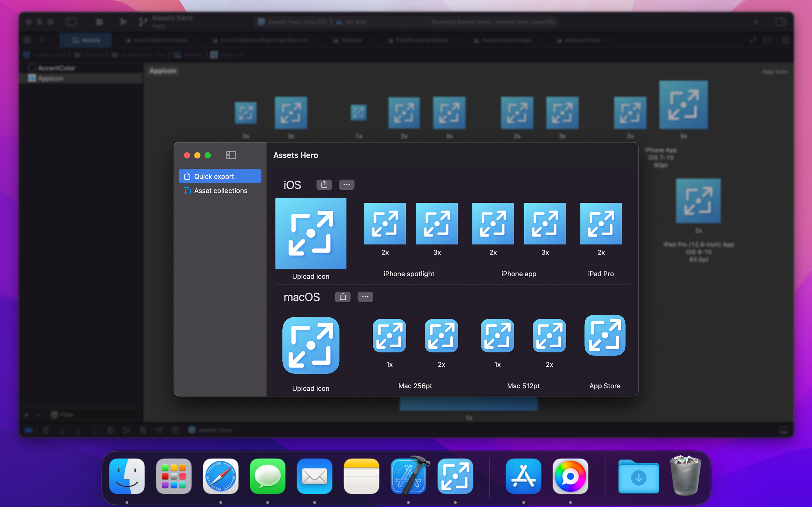Viewport: 812px width, 507px height.
Task: Click the iOS Upload icon image
Action: (311, 233)
